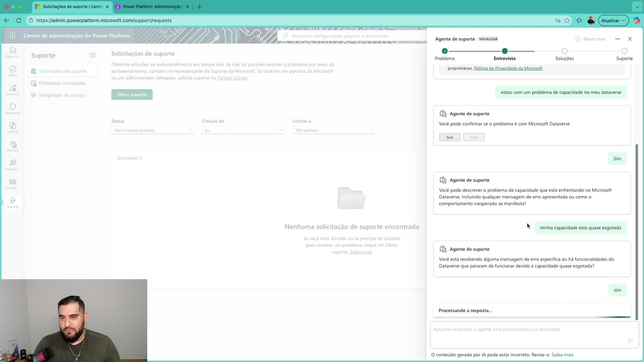
Task: Open the Criação de dropdown
Action: coord(244,130)
